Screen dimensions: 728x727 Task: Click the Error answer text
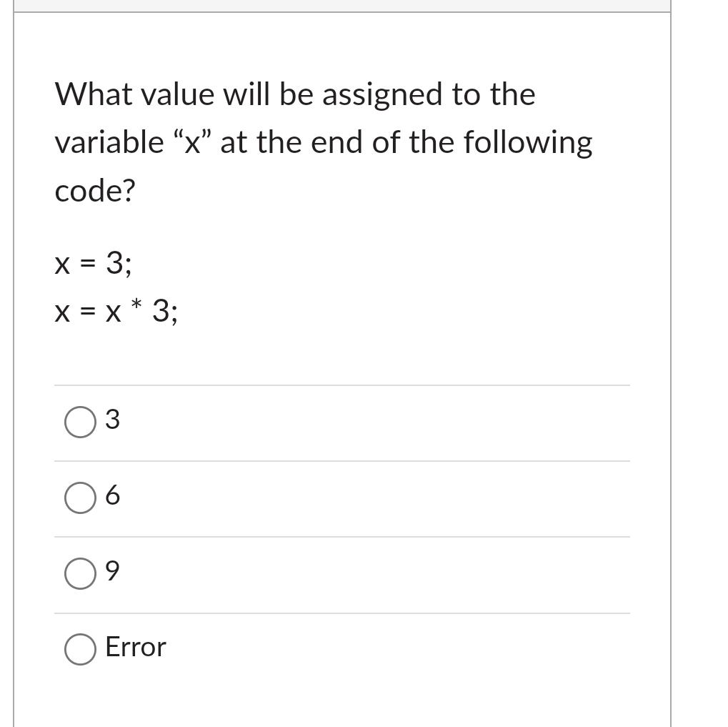coord(135,647)
